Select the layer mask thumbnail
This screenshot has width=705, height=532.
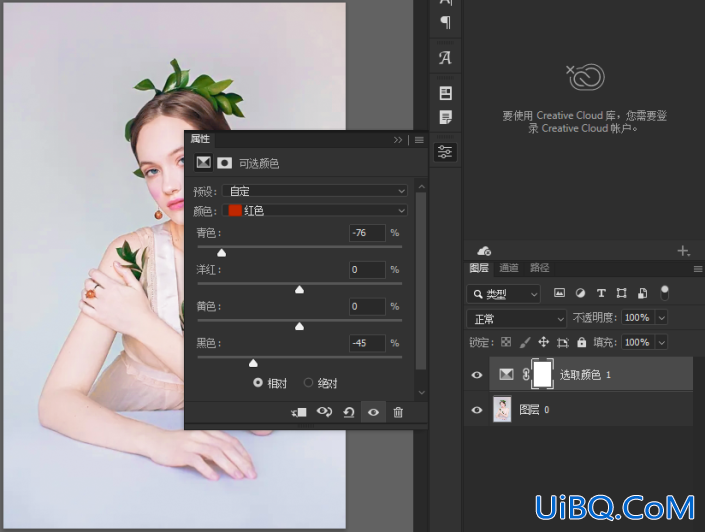[542, 374]
